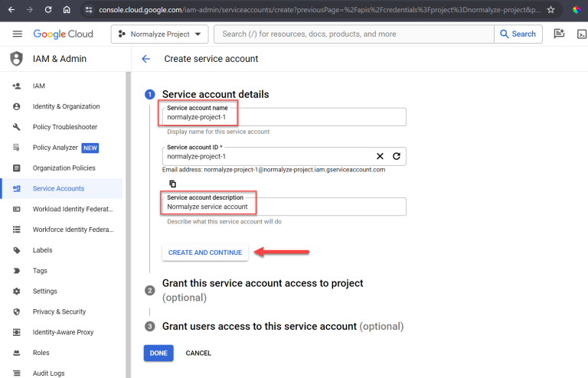This screenshot has height=378, width=588.
Task: Open the Gemini notes icon in header
Action: pyautogui.click(x=559, y=34)
